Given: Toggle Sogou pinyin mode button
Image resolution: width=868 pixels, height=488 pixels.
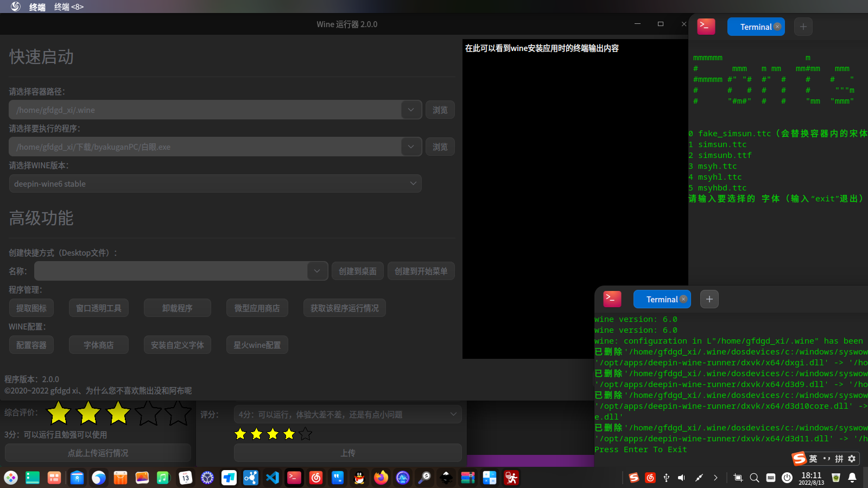Looking at the screenshot, I should pyautogui.click(x=839, y=459).
